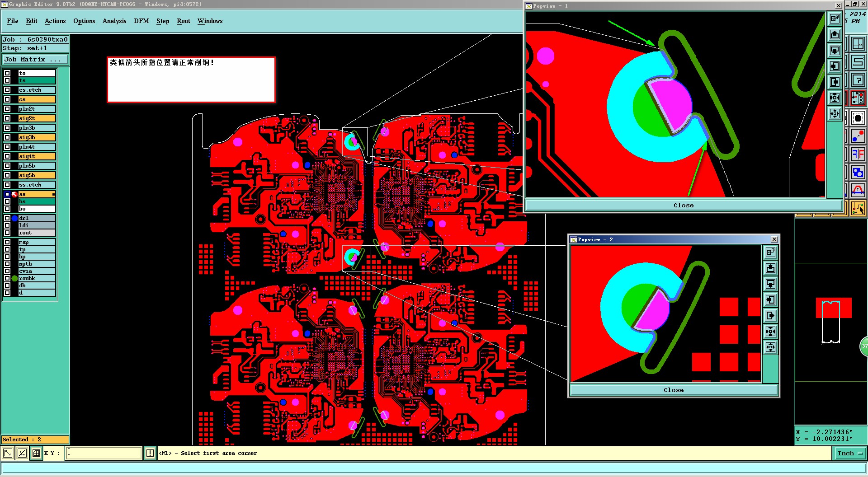Select layer name 'rout'
The height and width of the screenshot is (477, 868).
pyautogui.click(x=37, y=233)
